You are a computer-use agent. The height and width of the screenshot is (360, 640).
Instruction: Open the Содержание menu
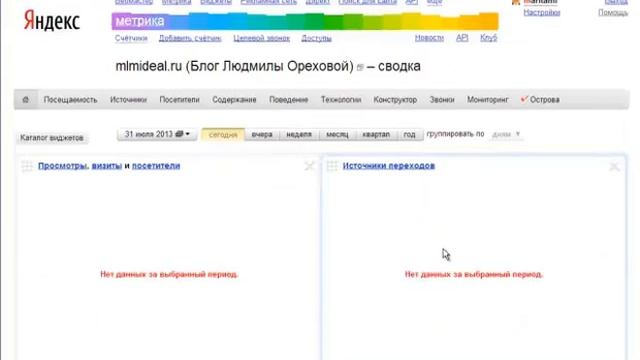tap(234, 100)
